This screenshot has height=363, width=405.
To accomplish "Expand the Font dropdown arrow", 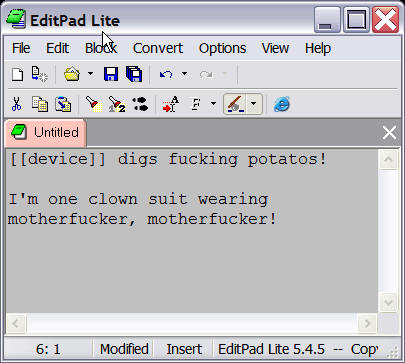I will coord(213,103).
